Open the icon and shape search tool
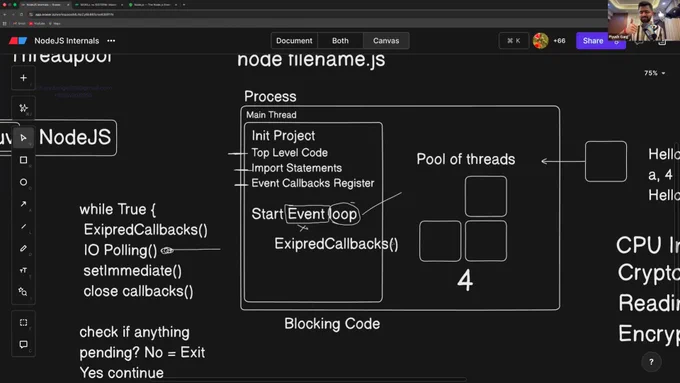Screen dimensions: 680x383 [23, 292]
